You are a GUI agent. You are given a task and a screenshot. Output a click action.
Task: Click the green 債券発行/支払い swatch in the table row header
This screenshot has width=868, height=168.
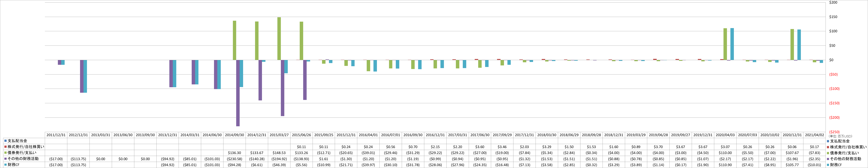coord(6,153)
